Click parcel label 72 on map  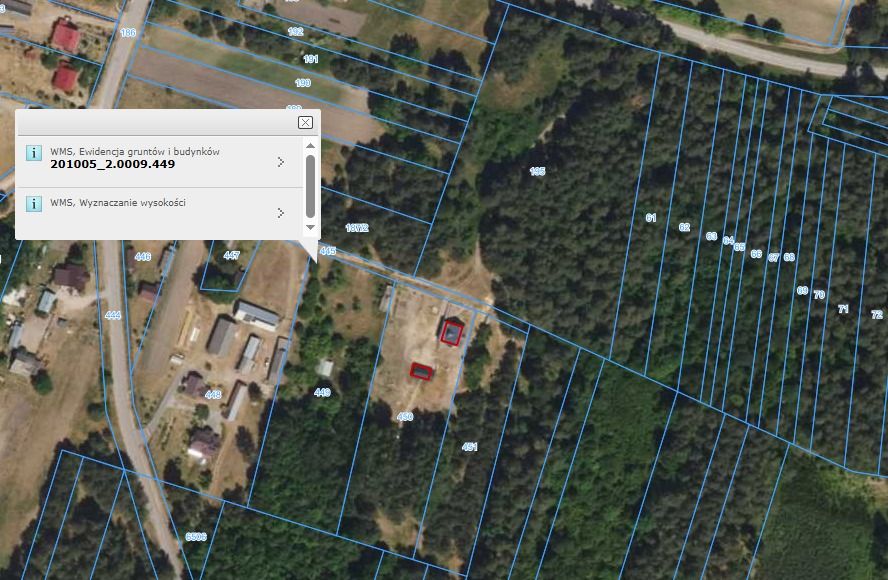point(877,314)
